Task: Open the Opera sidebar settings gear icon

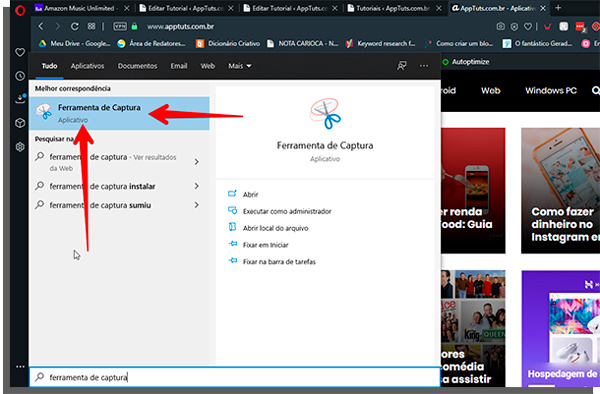Action: (x=20, y=147)
